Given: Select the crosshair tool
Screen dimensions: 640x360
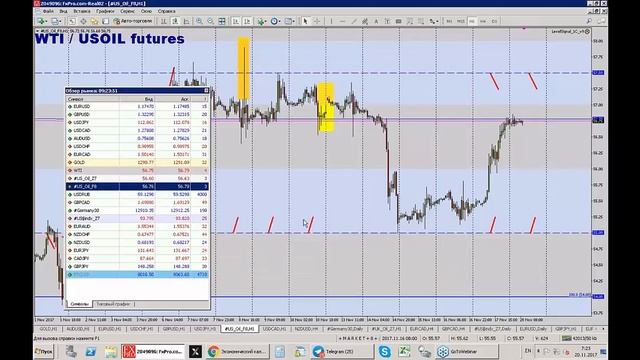Looking at the screenshot, I should [317, 21].
